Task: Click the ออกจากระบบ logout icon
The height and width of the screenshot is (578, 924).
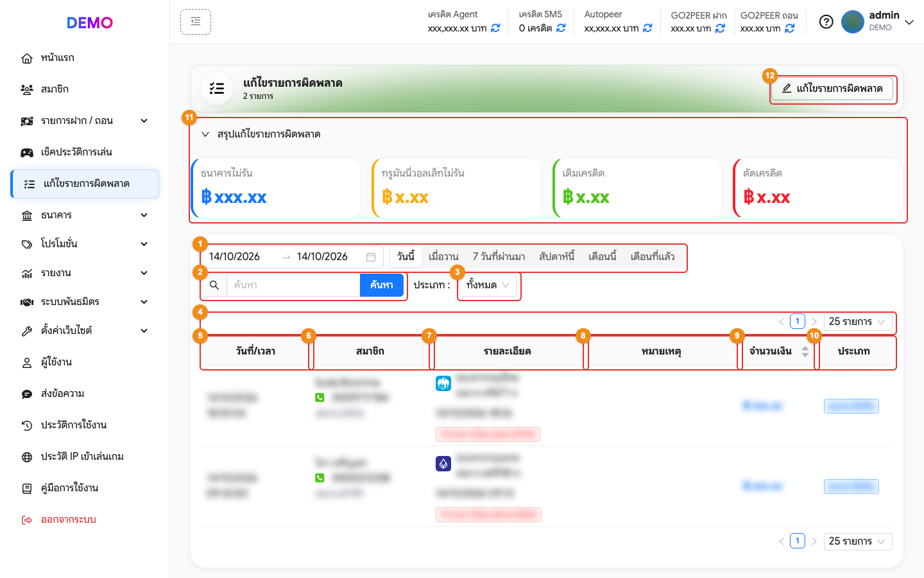Action: tap(27, 520)
